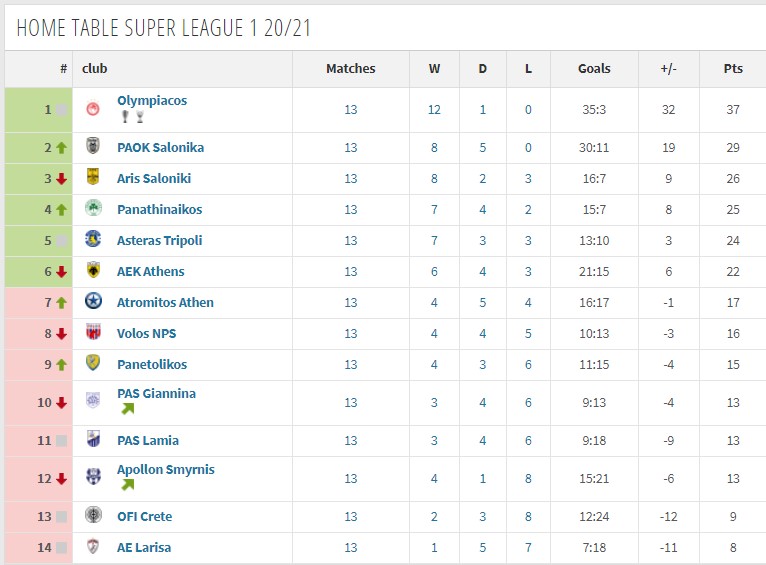Click the Pts column header
This screenshot has height=565, width=766.
click(733, 69)
